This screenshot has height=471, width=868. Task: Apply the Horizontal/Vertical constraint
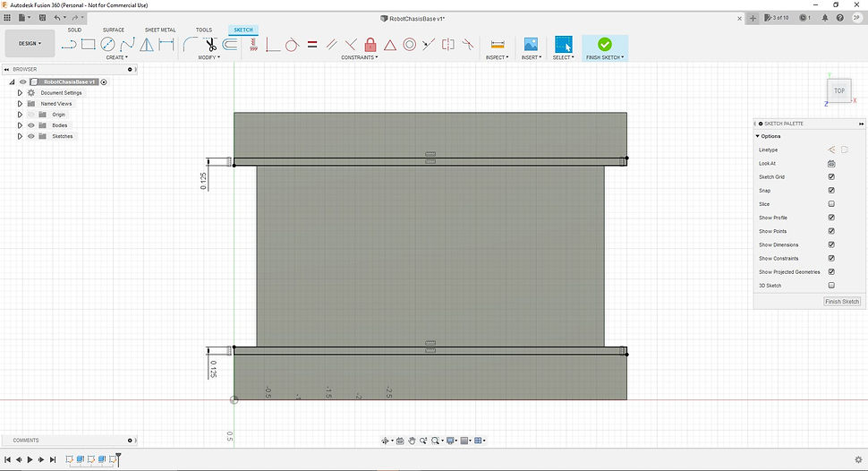point(253,45)
